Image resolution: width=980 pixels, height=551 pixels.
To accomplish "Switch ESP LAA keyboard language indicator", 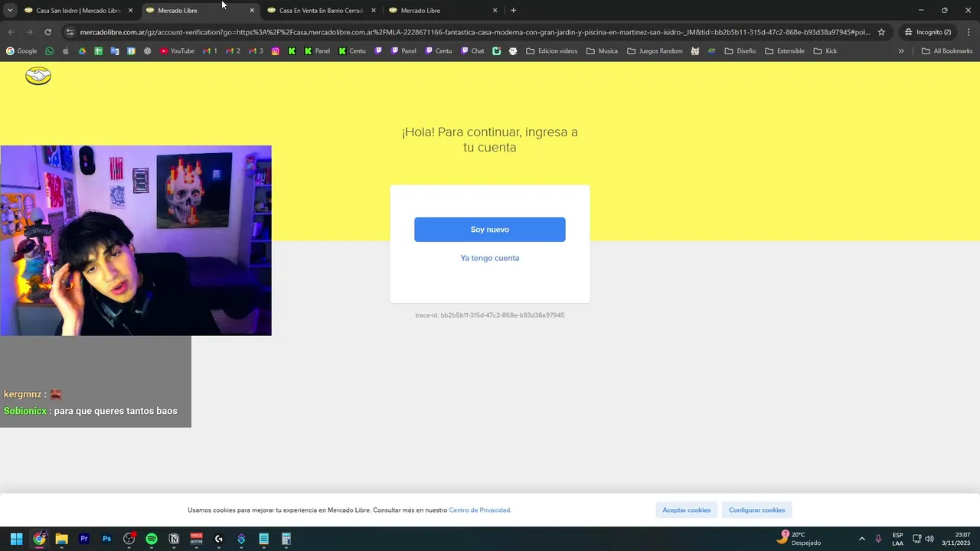I will click(x=897, y=539).
